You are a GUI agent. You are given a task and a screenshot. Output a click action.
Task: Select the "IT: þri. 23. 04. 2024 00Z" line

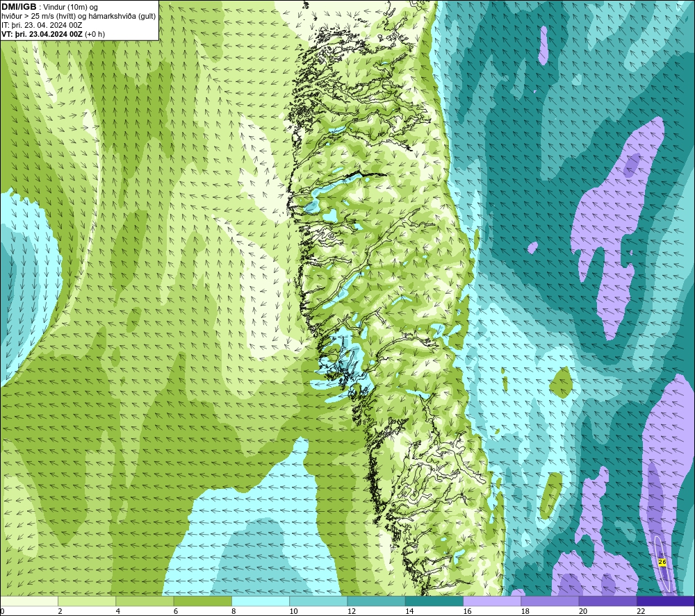click(42, 25)
